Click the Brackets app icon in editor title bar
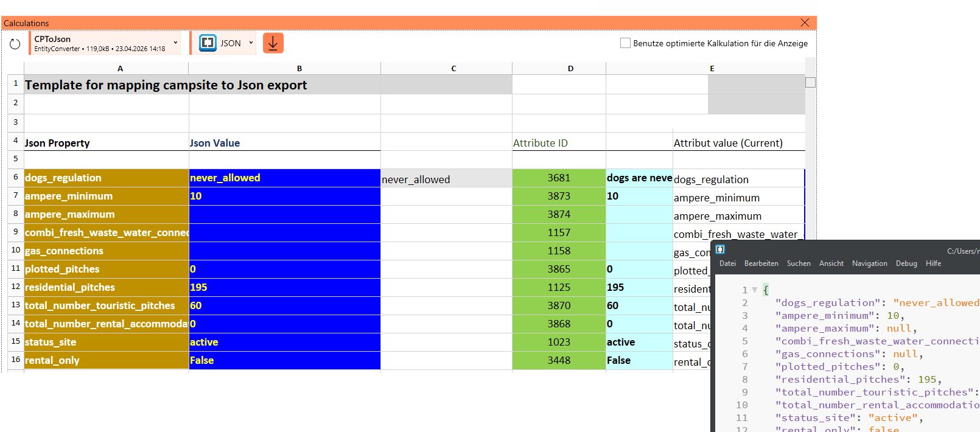980x432 pixels. (720, 249)
